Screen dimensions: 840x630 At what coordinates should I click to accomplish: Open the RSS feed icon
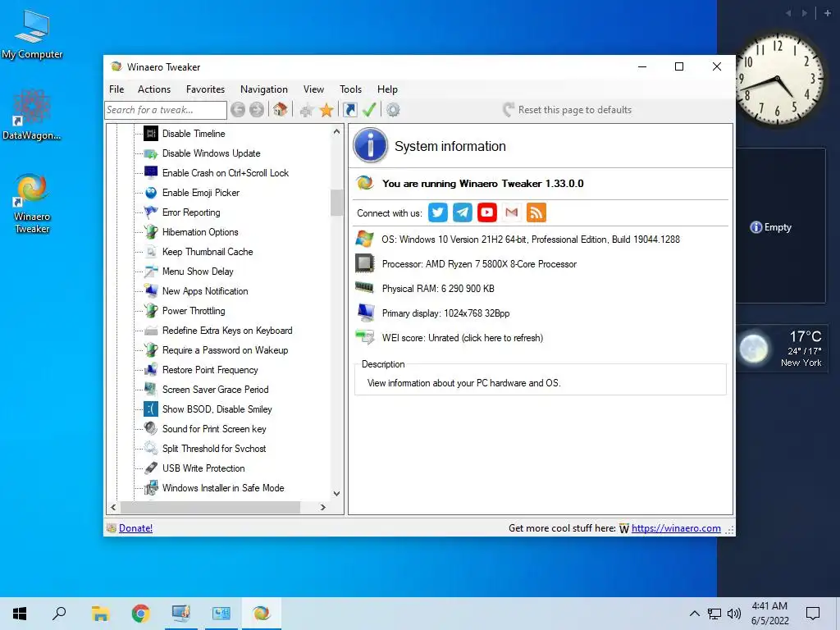click(x=536, y=212)
